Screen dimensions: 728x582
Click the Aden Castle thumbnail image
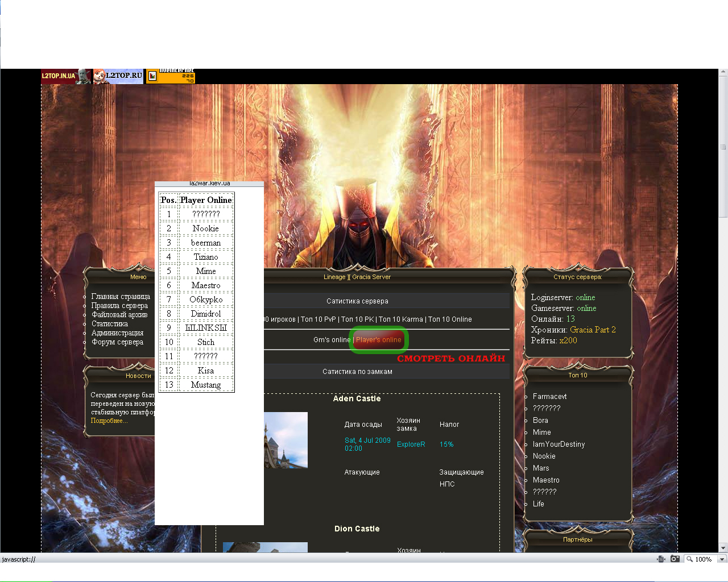pyautogui.click(x=286, y=440)
